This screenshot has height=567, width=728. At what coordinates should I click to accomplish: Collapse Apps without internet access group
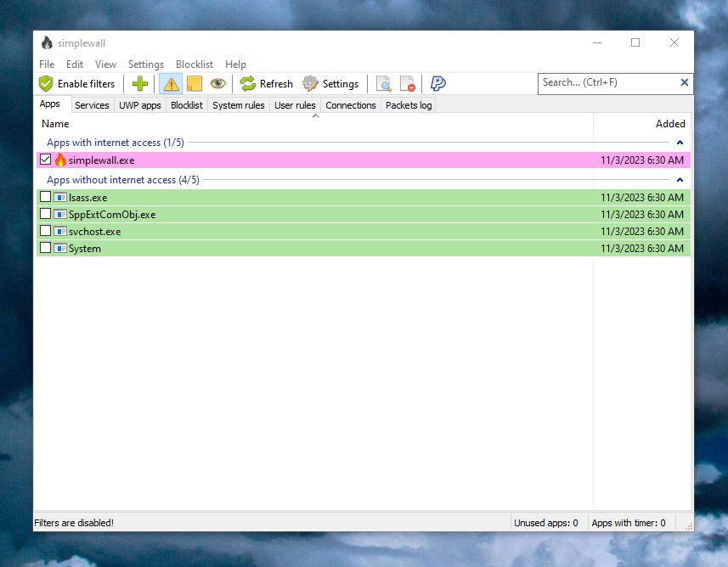[x=680, y=180]
